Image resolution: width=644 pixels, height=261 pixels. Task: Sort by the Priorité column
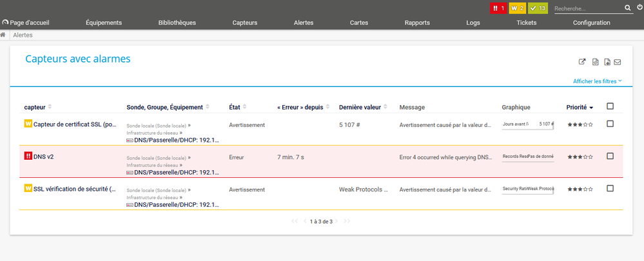coord(580,107)
